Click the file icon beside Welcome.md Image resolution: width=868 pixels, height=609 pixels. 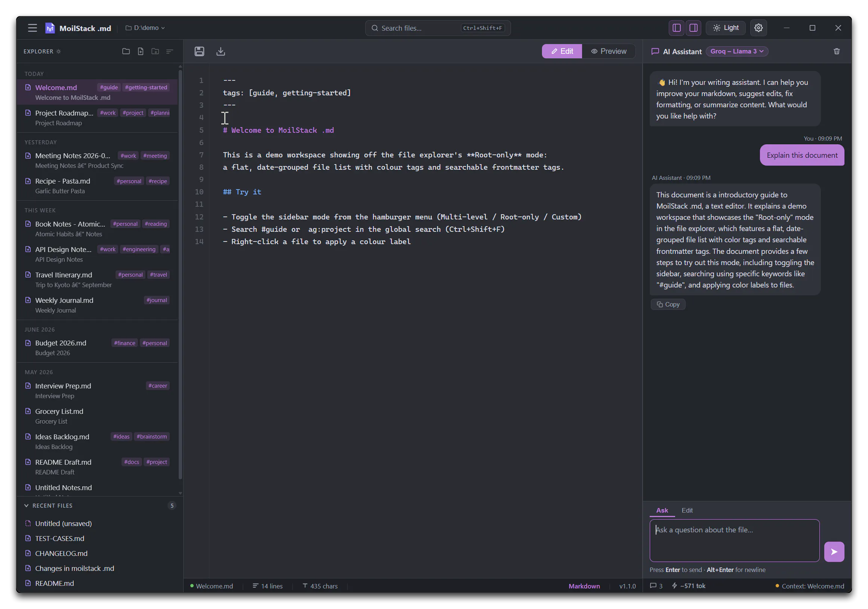pyautogui.click(x=28, y=87)
